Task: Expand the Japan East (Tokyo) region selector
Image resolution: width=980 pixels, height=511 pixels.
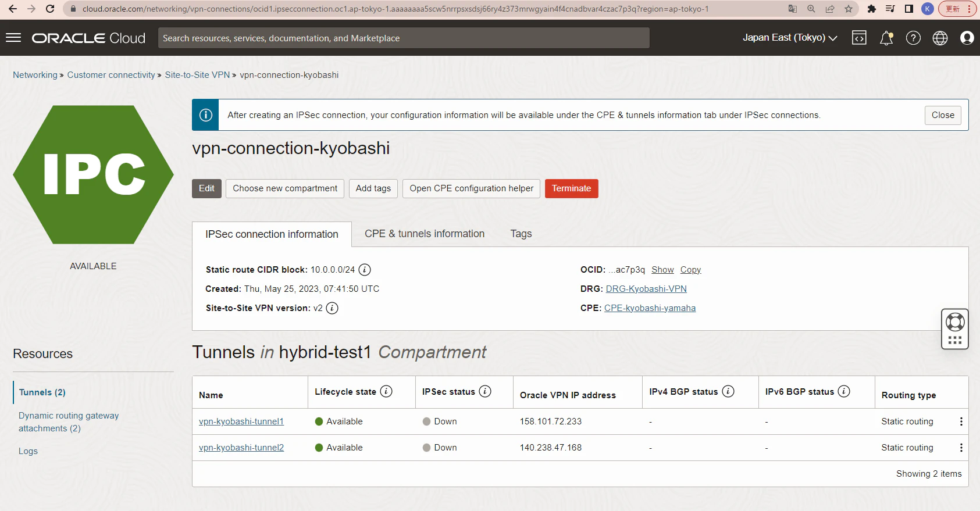Action: 790,38
